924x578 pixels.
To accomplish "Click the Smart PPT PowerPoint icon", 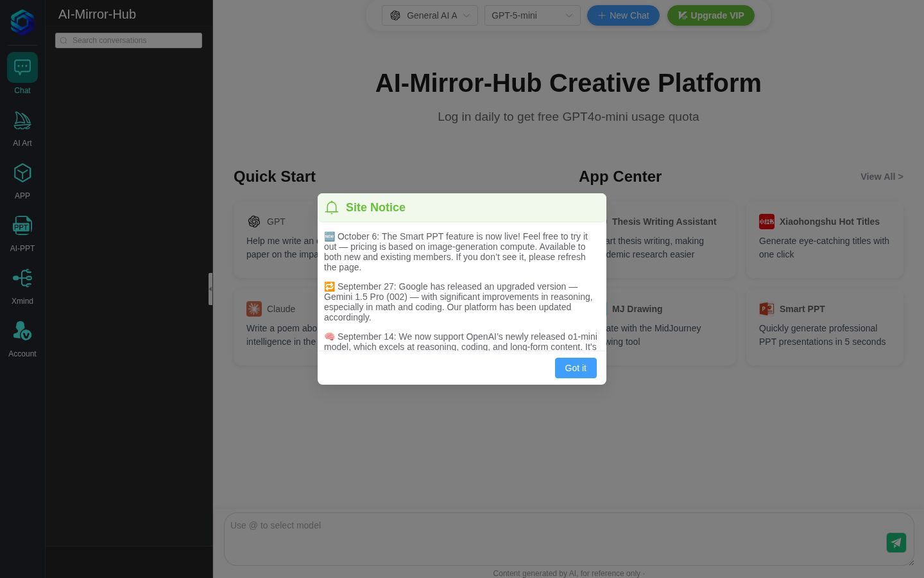I will click(x=767, y=309).
